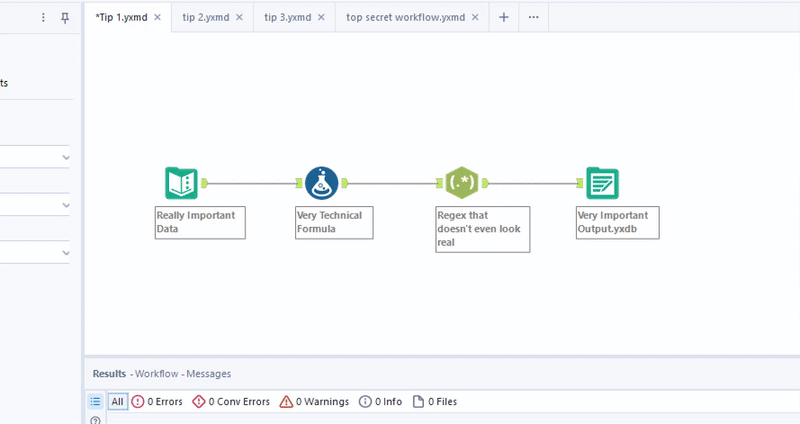Close the tip 3.yxmd tab
Viewport: 800px width, 424px height.
pos(321,17)
